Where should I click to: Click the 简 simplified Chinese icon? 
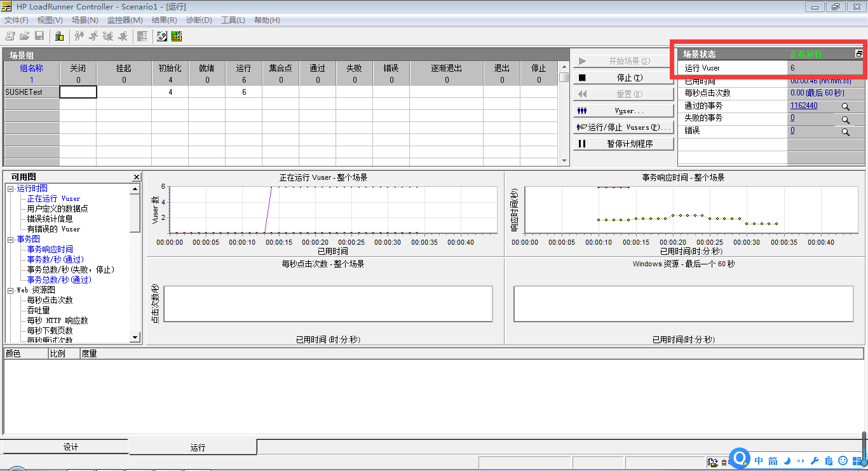click(x=773, y=461)
